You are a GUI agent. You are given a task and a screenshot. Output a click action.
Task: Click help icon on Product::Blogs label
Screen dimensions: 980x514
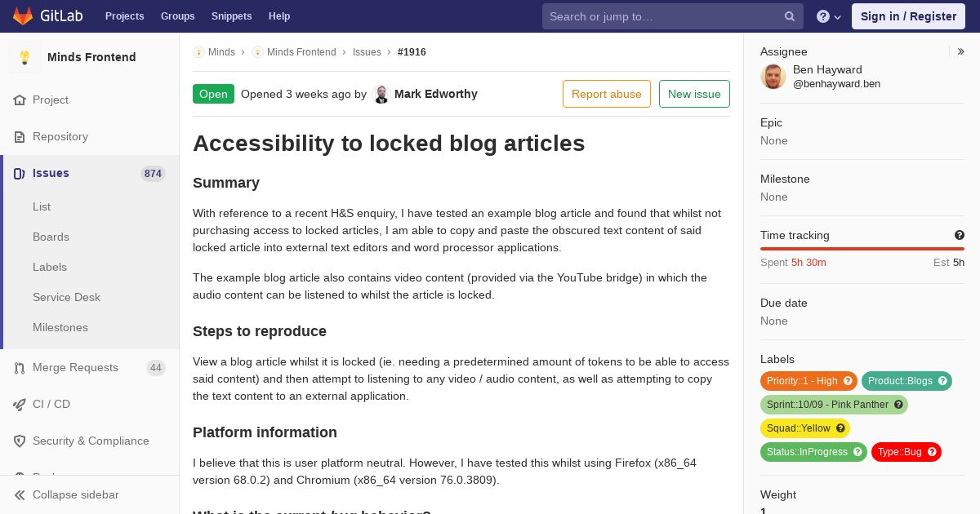click(x=942, y=381)
